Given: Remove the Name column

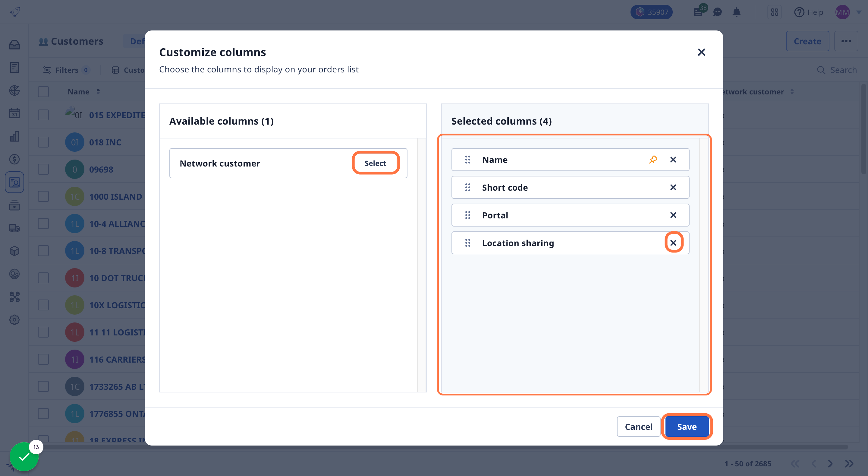Looking at the screenshot, I should pos(673,160).
